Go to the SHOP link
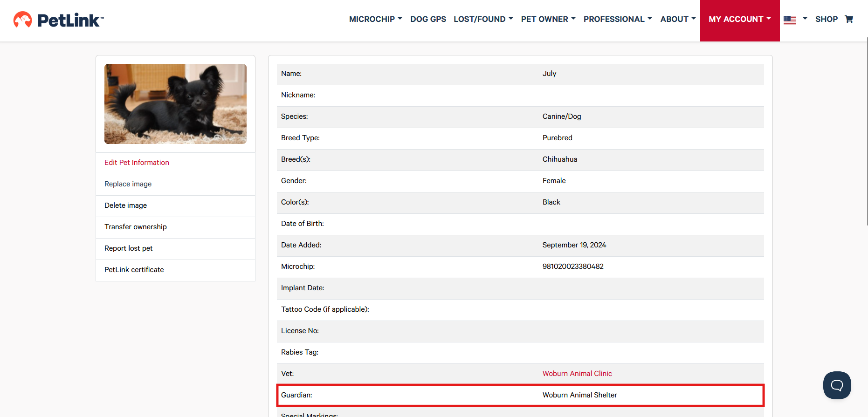The height and width of the screenshot is (417, 868). click(826, 19)
